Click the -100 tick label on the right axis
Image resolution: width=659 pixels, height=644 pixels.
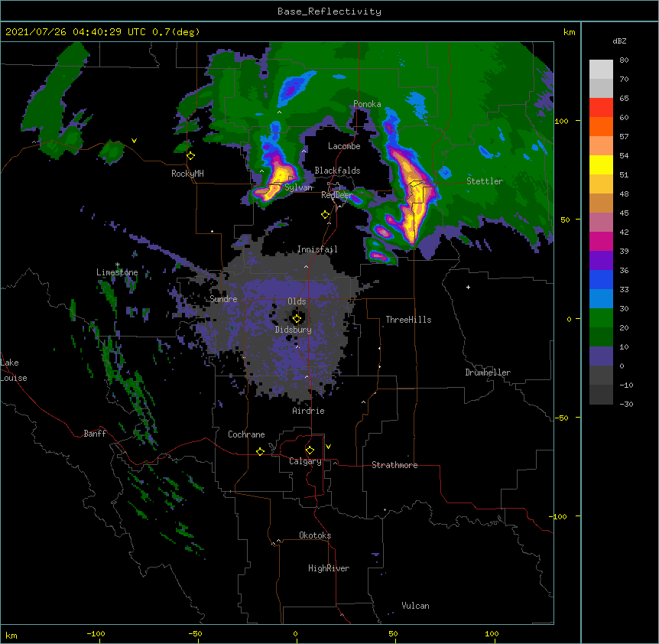coord(559,516)
